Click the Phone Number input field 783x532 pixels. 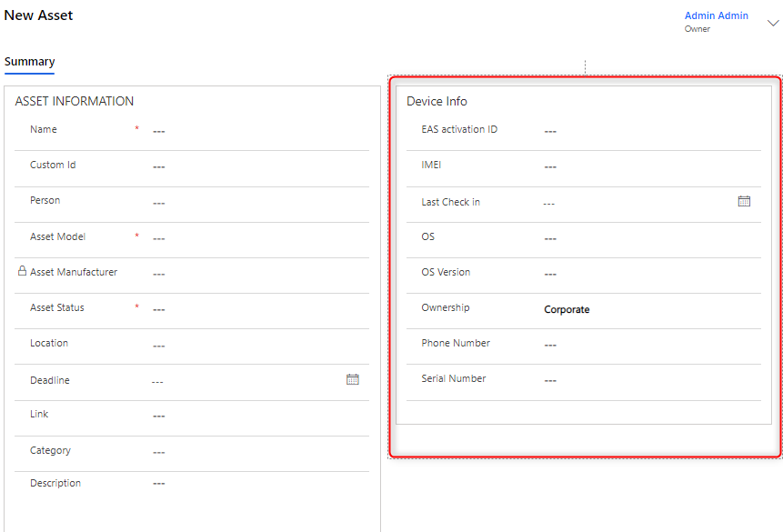pyautogui.click(x=646, y=346)
